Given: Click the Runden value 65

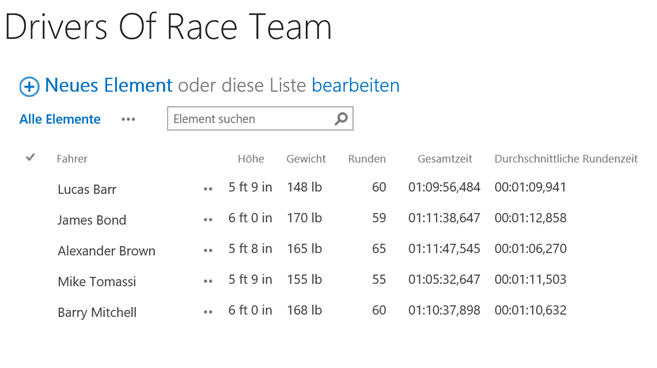Looking at the screenshot, I should (x=379, y=249).
